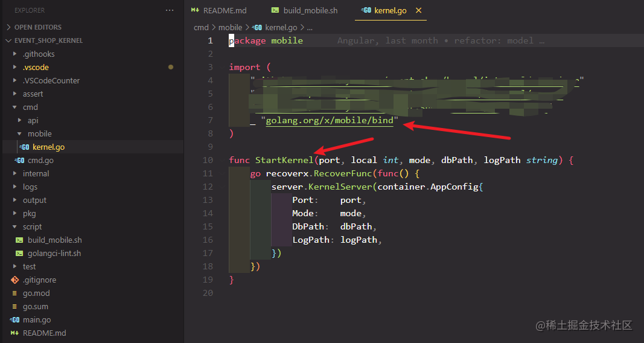
Task: Expand the test folder arrow
Action: coord(14,266)
